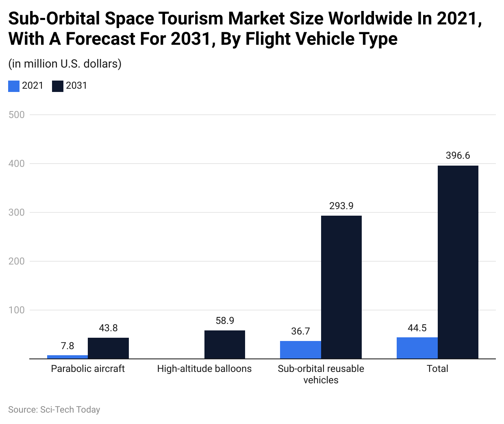Image resolution: width=504 pixels, height=424 pixels.
Task: Click the High-altitude balloons axis label
Action: (x=204, y=369)
